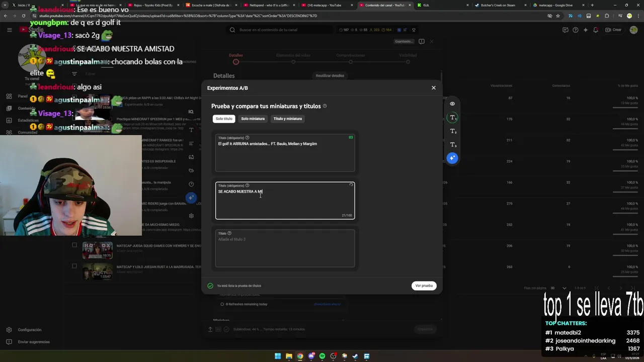Select the Solo miniatura tab

tap(253, 119)
